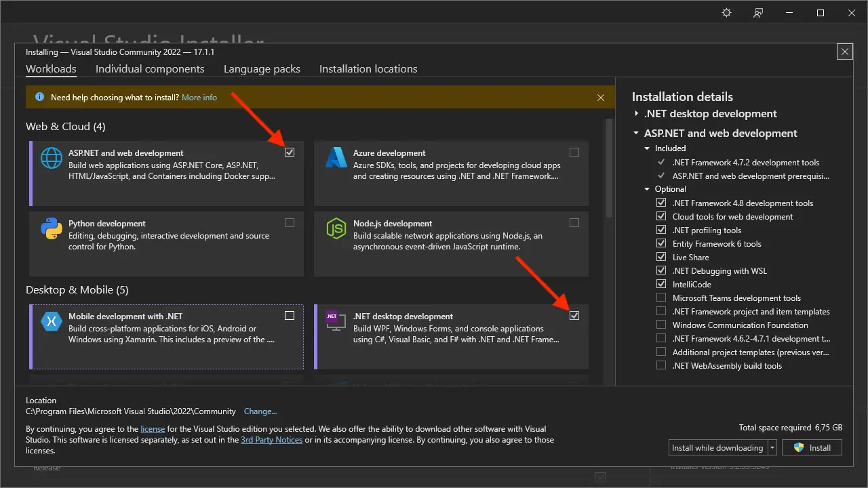Click the info icon in help banner

[39, 98]
